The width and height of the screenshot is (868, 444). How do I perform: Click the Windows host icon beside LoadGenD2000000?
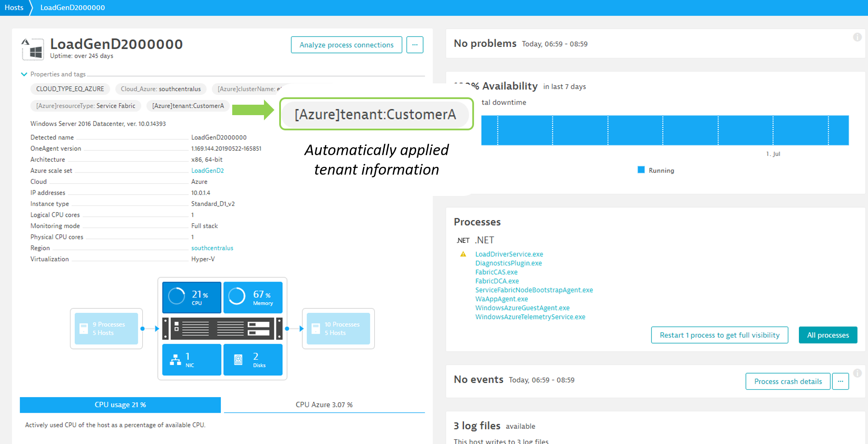[x=33, y=49]
